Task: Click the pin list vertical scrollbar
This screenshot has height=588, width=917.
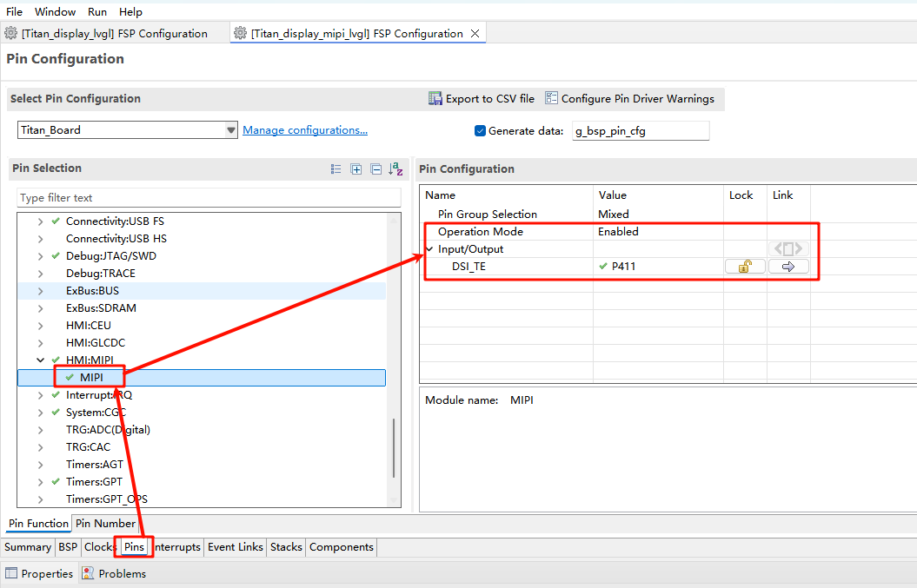Action: coord(394,447)
